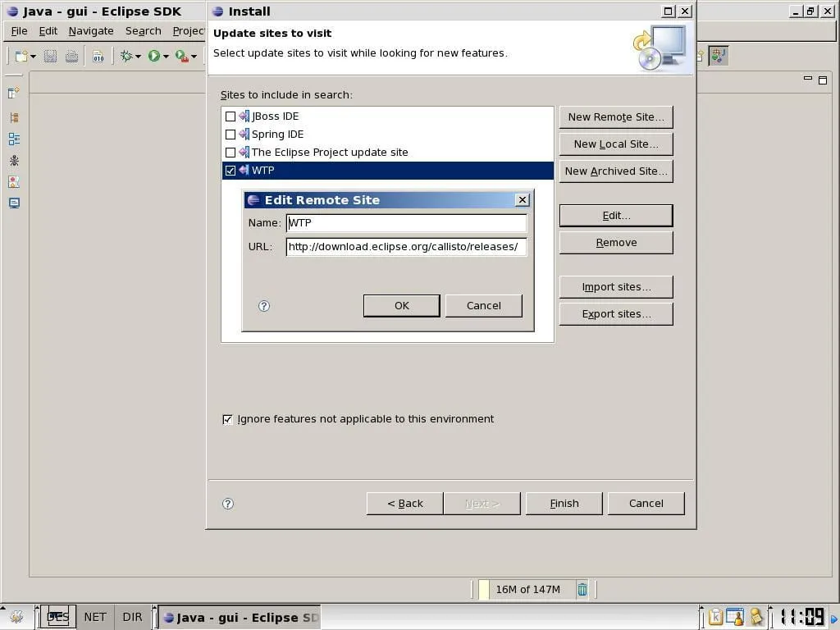Click Java - gui - Eclipse SDK taskbar entry
The width and height of the screenshot is (840, 630).
coord(240,618)
